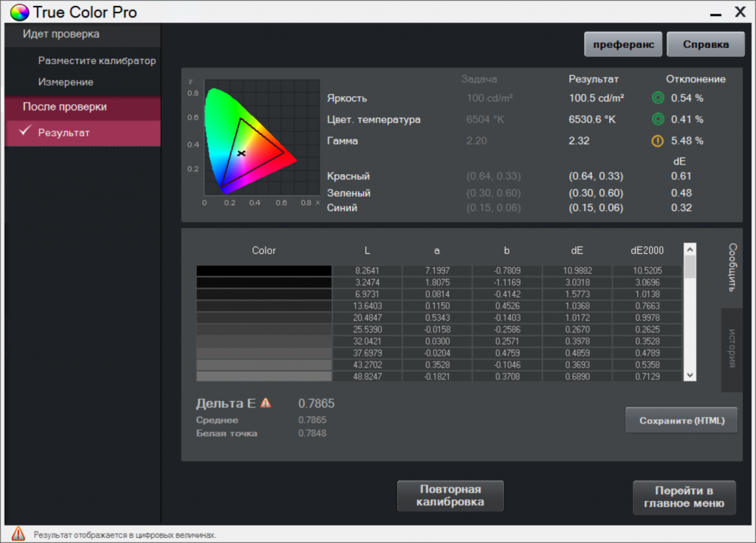
Task: Click the checkmark next to Результат
Action: tap(25, 132)
